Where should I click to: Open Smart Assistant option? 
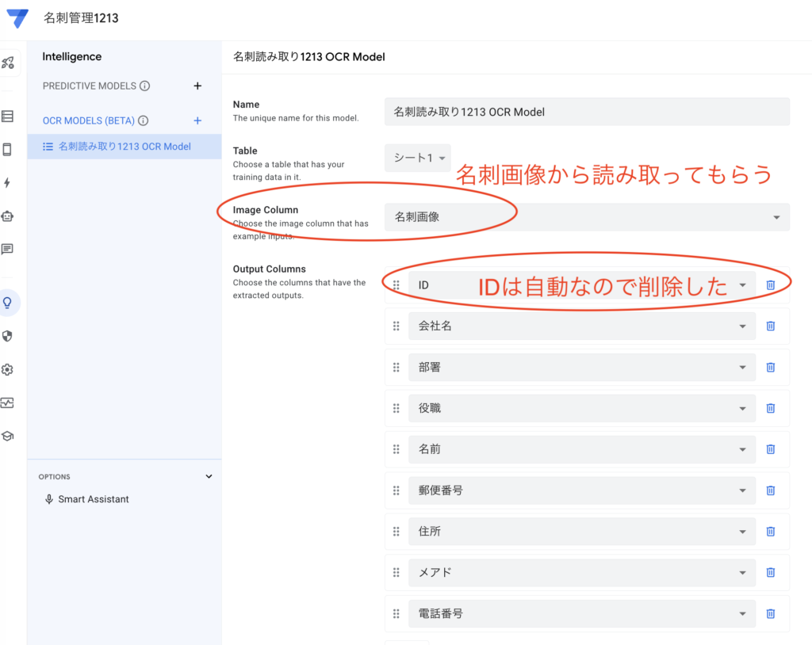tap(93, 499)
